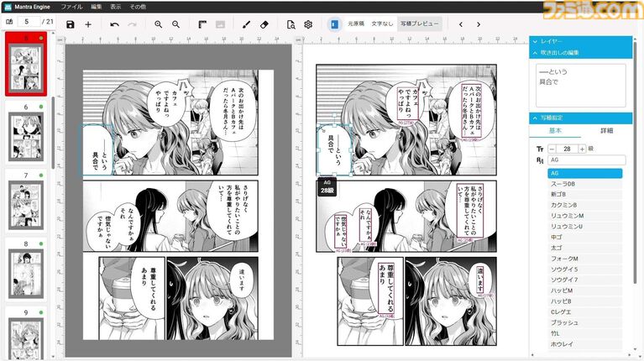Screen dimensions: 644x361
Task: Go to the previous page with the left arrow
Action: pos(461,24)
